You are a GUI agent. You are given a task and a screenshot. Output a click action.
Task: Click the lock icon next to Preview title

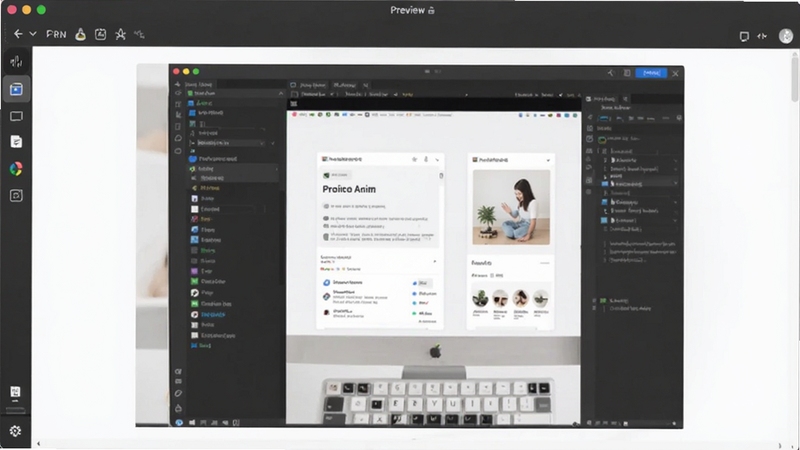432,10
